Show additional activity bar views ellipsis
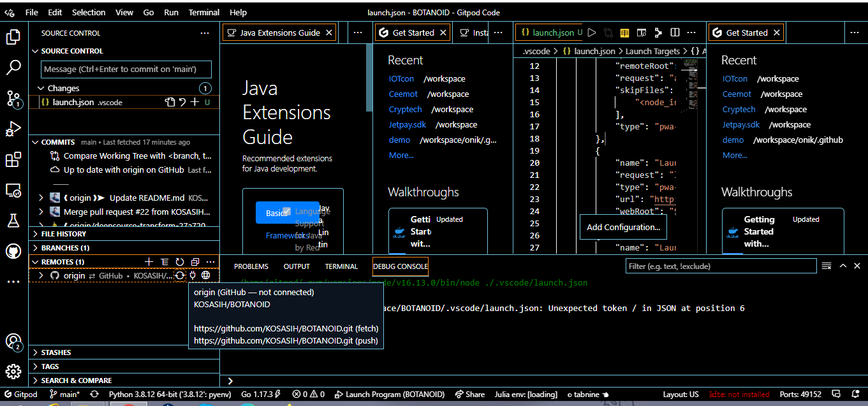Viewport: 868px width, 406px height. (x=13, y=282)
